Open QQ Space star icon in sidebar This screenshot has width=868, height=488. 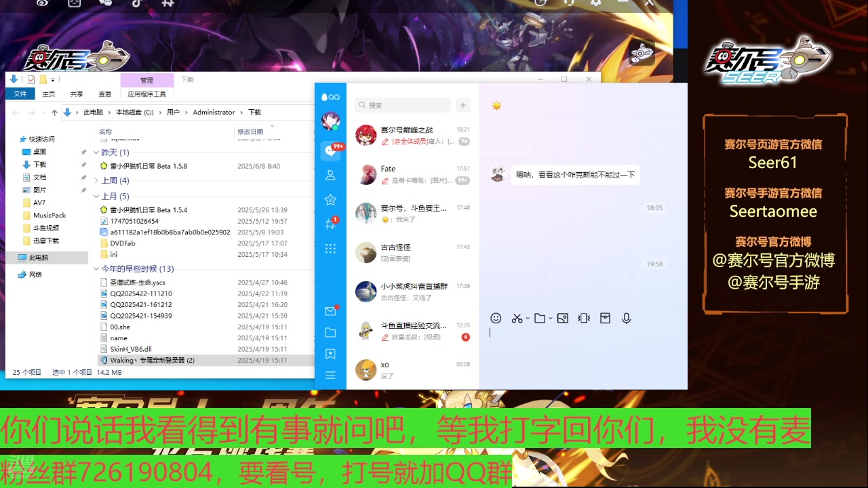(330, 199)
